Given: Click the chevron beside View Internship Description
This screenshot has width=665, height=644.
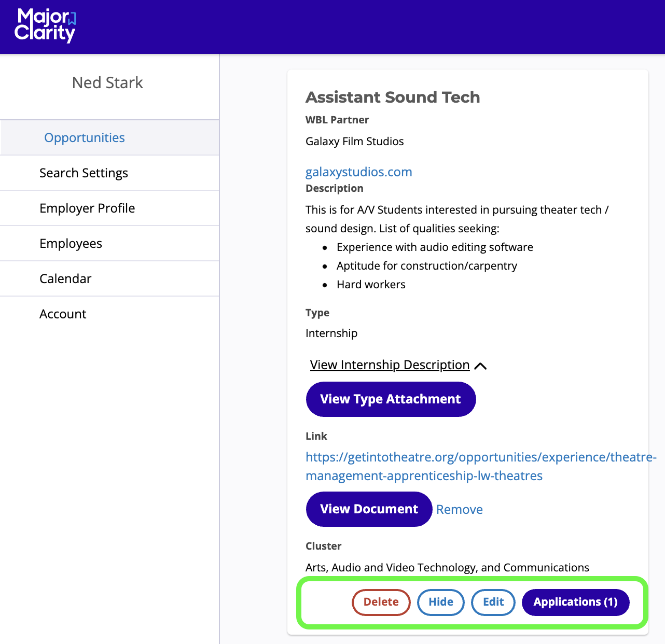Looking at the screenshot, I should coord(480,366).
